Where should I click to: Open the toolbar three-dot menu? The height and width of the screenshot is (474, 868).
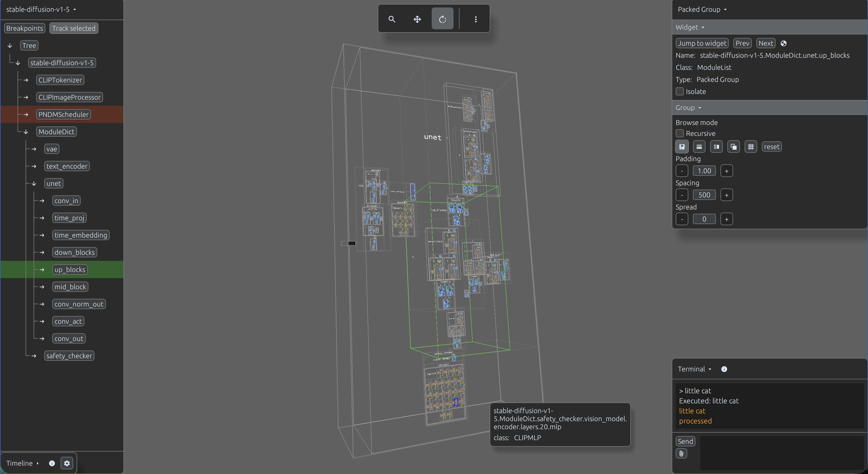(475, 19)
